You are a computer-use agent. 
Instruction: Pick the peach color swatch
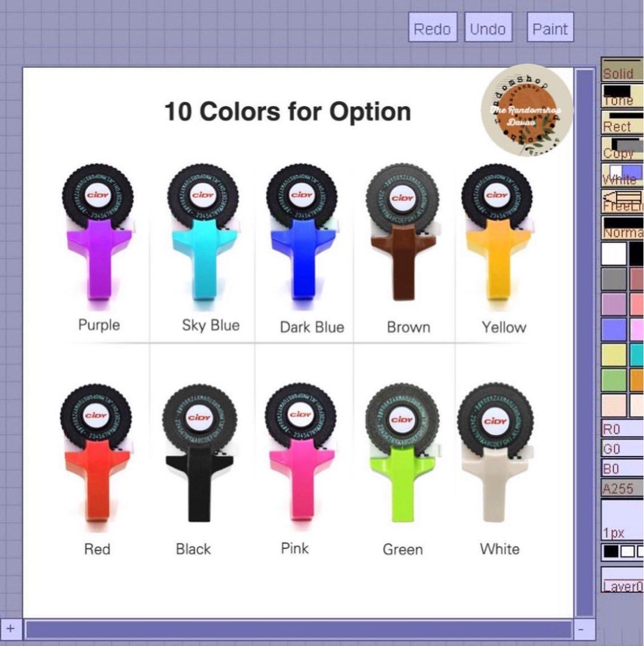point(614,406)
